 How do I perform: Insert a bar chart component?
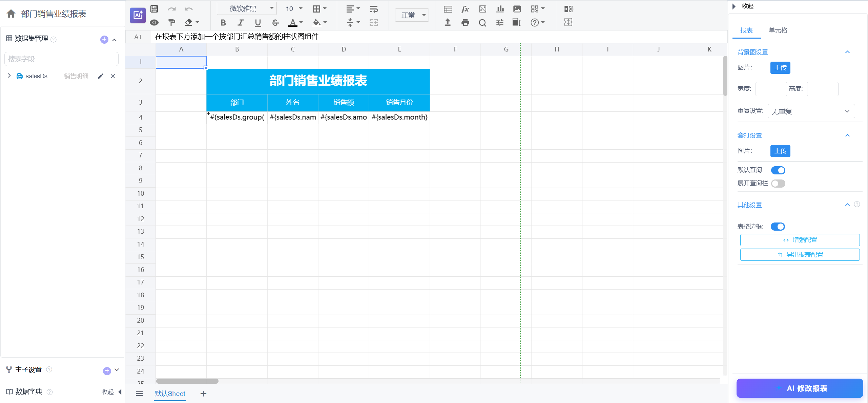pos(500,9)
